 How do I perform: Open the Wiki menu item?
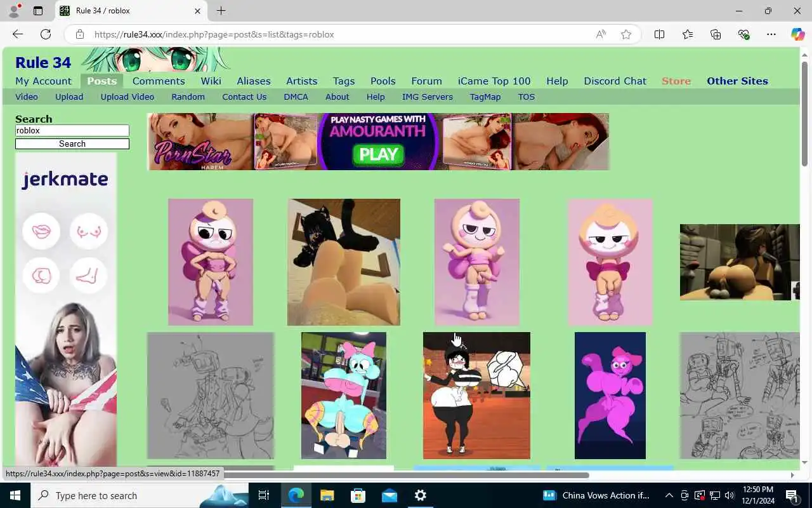(x=211, y=81)
